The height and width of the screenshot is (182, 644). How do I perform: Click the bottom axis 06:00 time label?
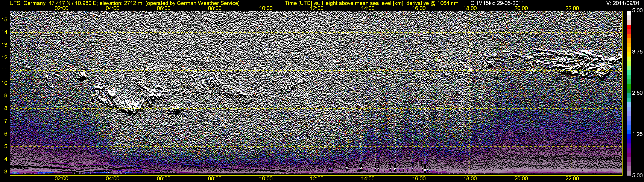pyautogui.click(x=164, y=179)
